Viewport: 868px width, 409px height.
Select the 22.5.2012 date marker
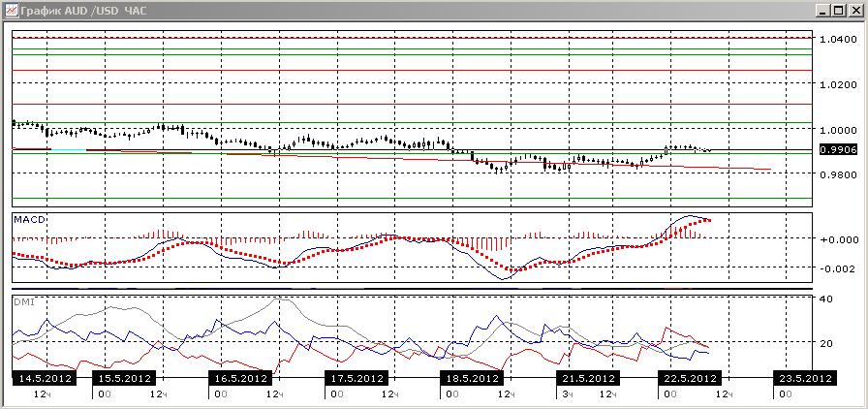(690, 379)
